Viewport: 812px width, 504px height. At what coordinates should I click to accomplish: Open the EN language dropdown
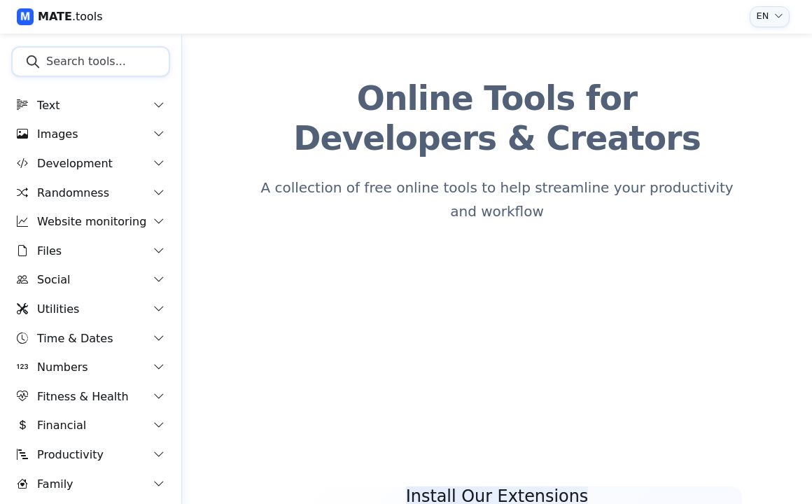coord(769,16)
